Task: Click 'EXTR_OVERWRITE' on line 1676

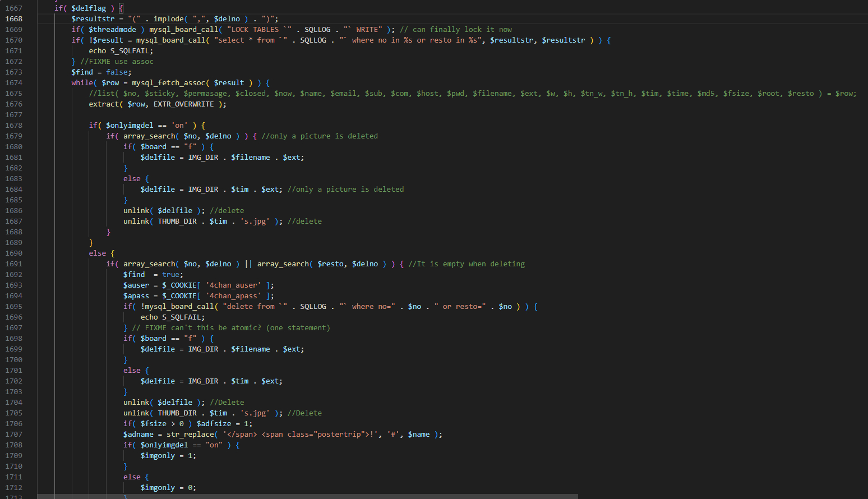Action: (184, 104)
